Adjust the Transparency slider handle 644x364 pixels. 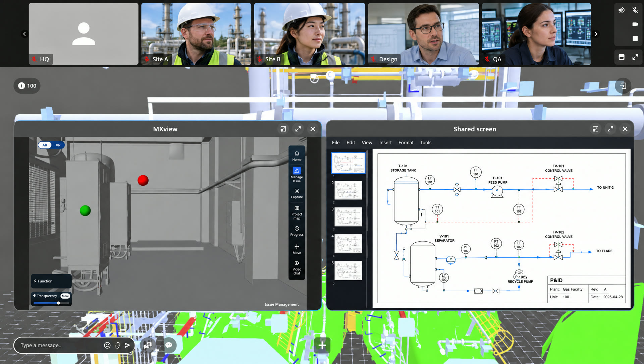(58, 303)
